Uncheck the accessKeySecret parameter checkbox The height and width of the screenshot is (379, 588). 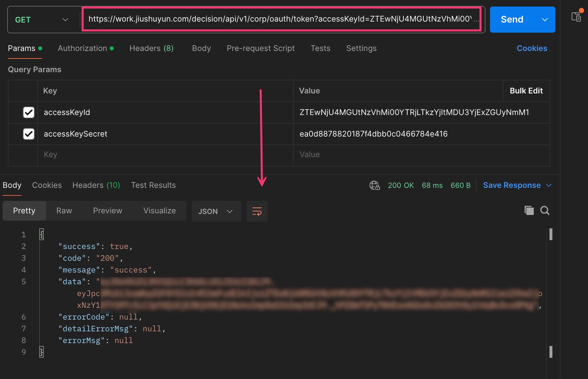tap(29, 134)
